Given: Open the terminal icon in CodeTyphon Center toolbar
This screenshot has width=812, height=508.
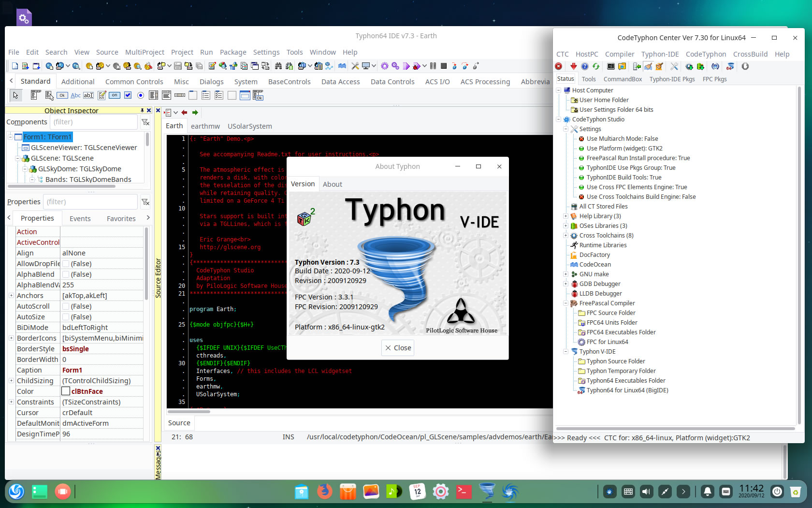Looking at the screenshot, I should (x=611, y=66).
